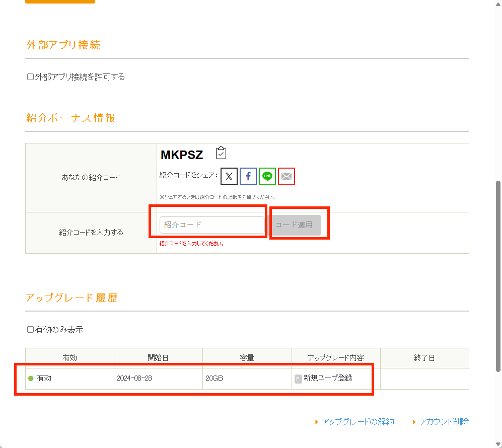Enable 外部アプリ接続を許可する checkbox
Screen dimensions: 502x448
click(x=30, y=77)
